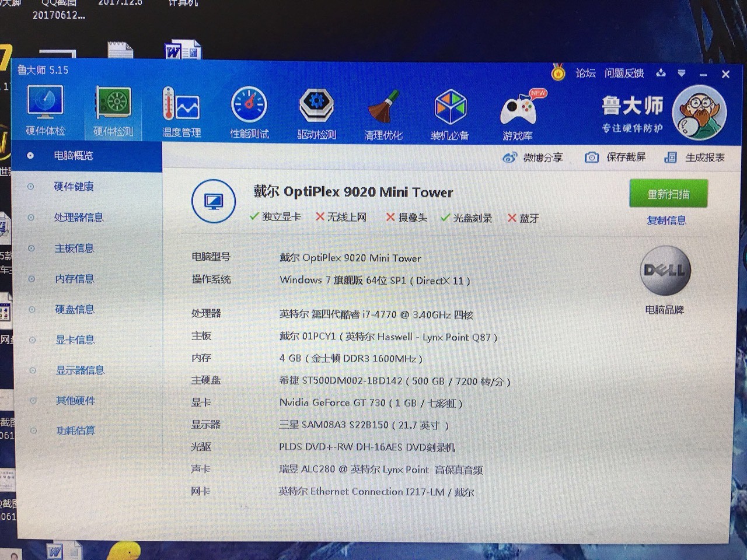The image size is (747, 560).
Task: Click the Word document icon on desktop
Action: tap(183, 51)
